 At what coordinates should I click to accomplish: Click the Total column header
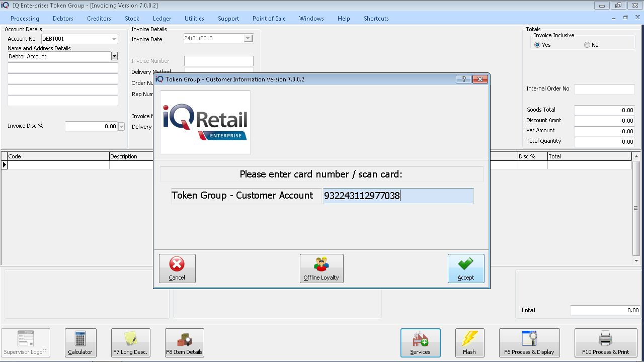click(x=589, y=156)
